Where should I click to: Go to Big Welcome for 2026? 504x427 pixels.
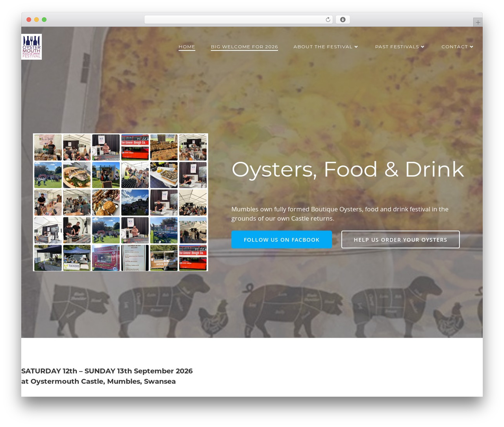pyautogui.click(x=245, y=46)
